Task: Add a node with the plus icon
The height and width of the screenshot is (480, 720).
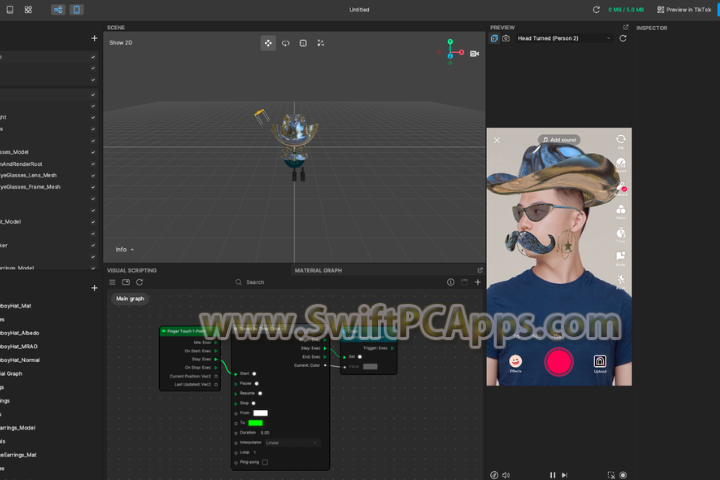Action: (478, 282)
